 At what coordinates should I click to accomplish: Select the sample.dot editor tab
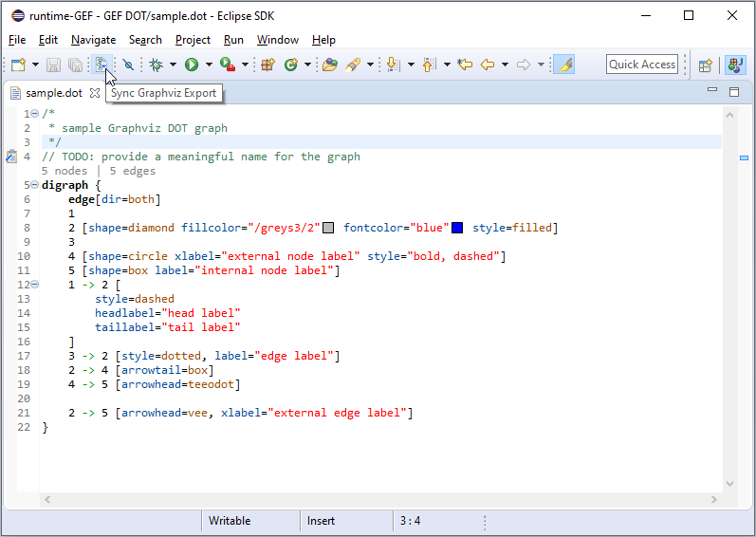(x=53, y=93)
